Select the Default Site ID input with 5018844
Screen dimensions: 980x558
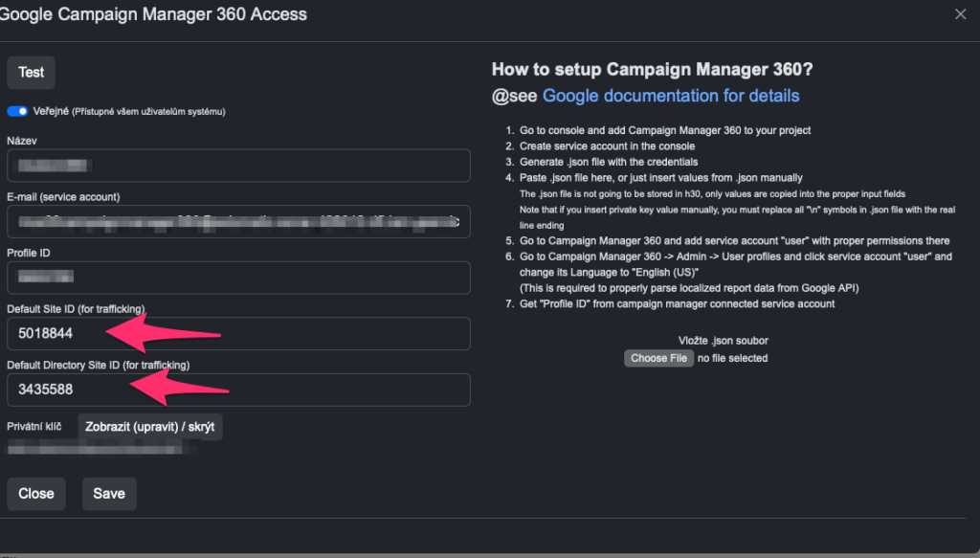coord(238,334)
